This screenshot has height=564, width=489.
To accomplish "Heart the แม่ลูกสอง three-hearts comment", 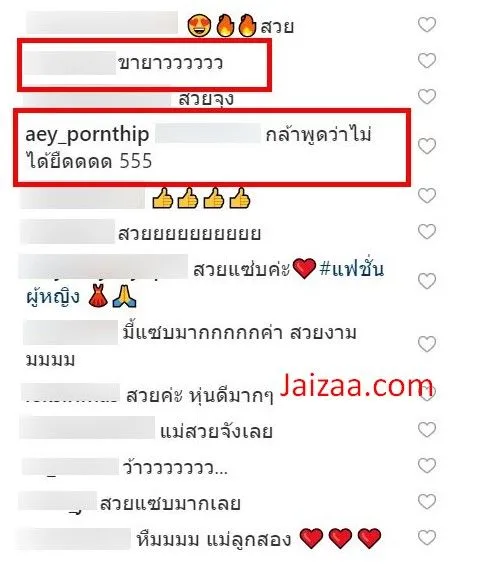I will coord(427,538).
